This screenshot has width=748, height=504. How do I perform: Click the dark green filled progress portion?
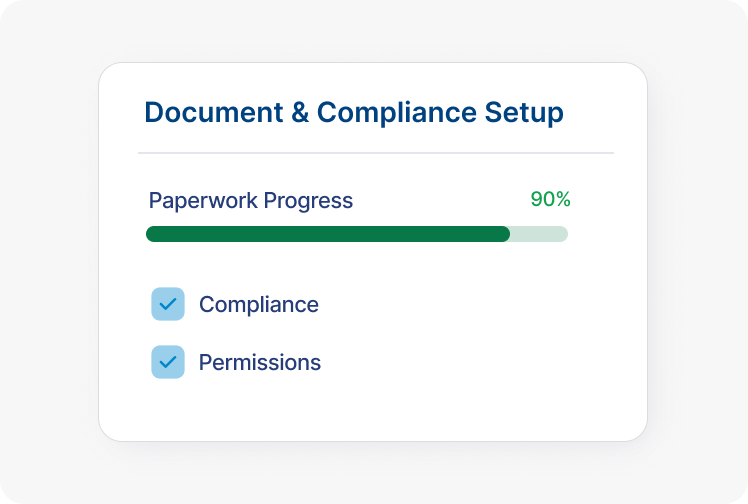328,234
